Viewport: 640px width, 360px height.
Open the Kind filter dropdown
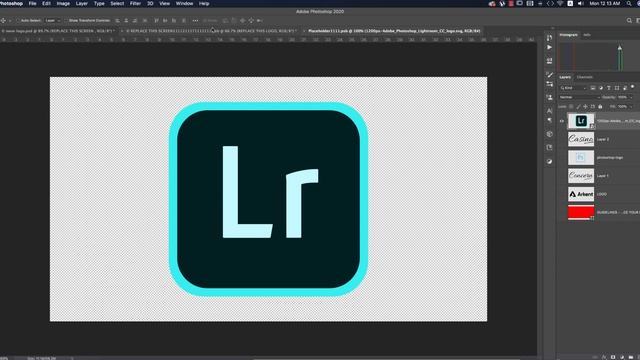coord(573,88)
